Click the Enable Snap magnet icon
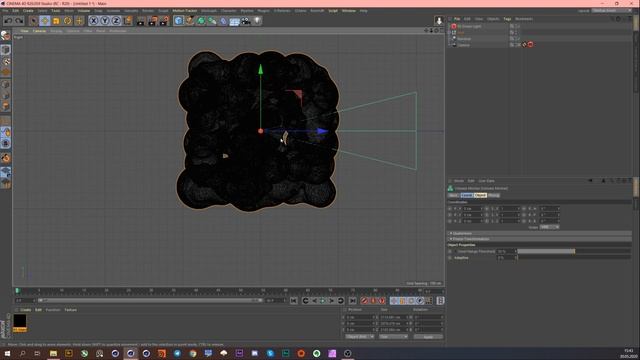The image size is (640, 360). (5, 158)
